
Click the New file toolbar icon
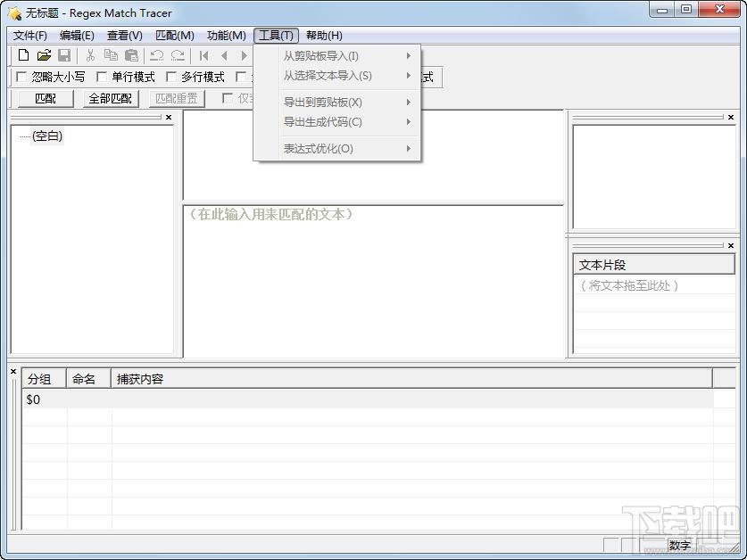(23, 55)
